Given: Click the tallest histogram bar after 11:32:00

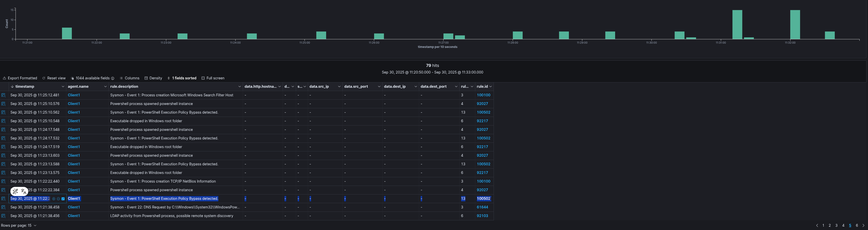Looking at the screenshot, I should point(795,25).
